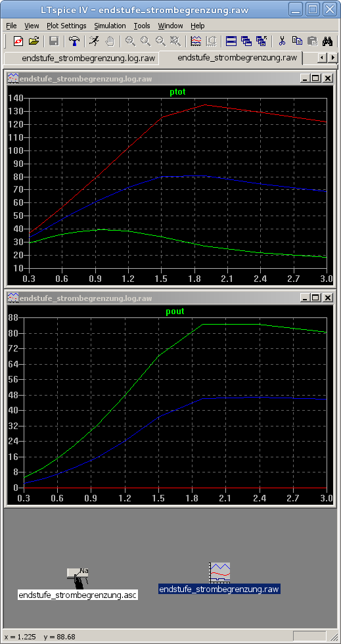341x644 pixels.
Task: Switch to endstufe_strombegrenzung.raw tab
Action: 231,58
